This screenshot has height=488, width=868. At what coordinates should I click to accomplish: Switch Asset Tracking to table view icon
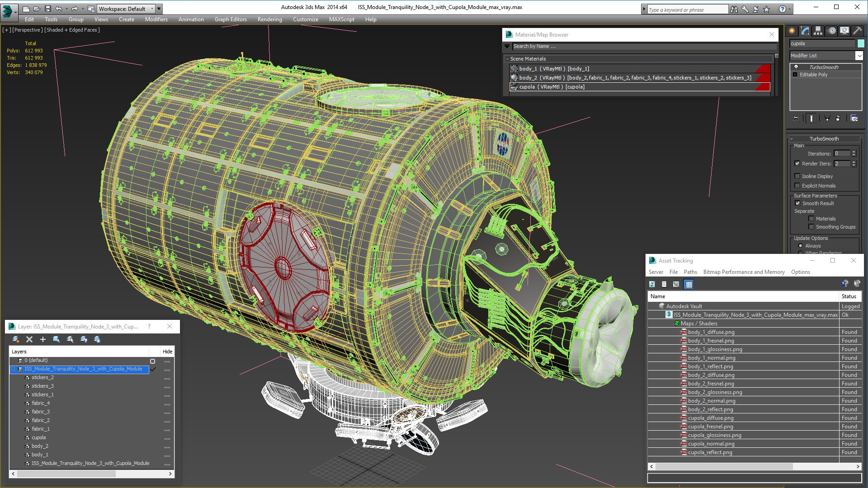689,284
